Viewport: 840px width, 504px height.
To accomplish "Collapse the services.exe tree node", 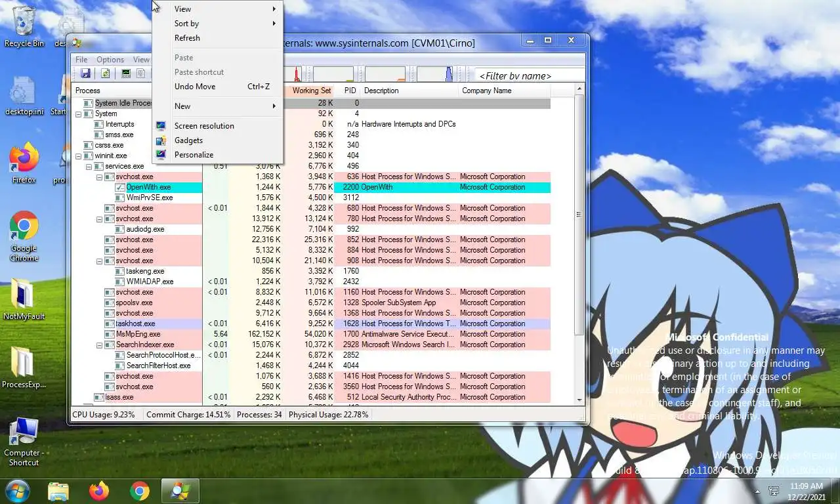I will click(x=89, y=166).
